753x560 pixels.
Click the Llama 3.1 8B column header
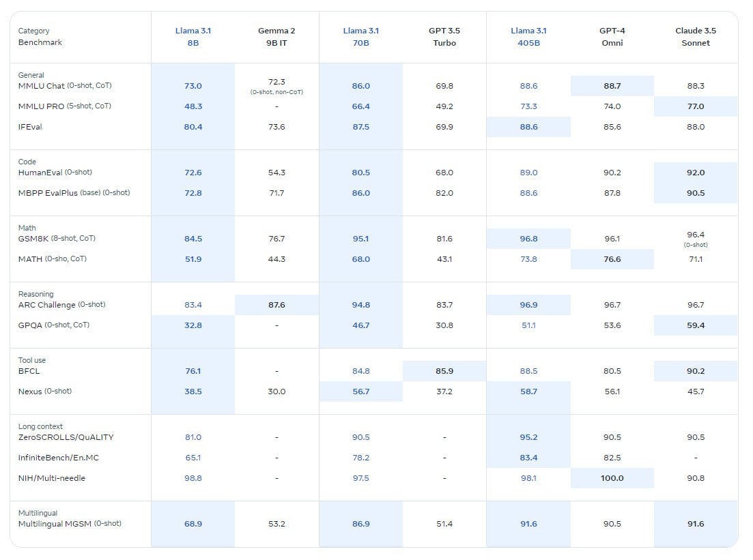tap(193, 37)
